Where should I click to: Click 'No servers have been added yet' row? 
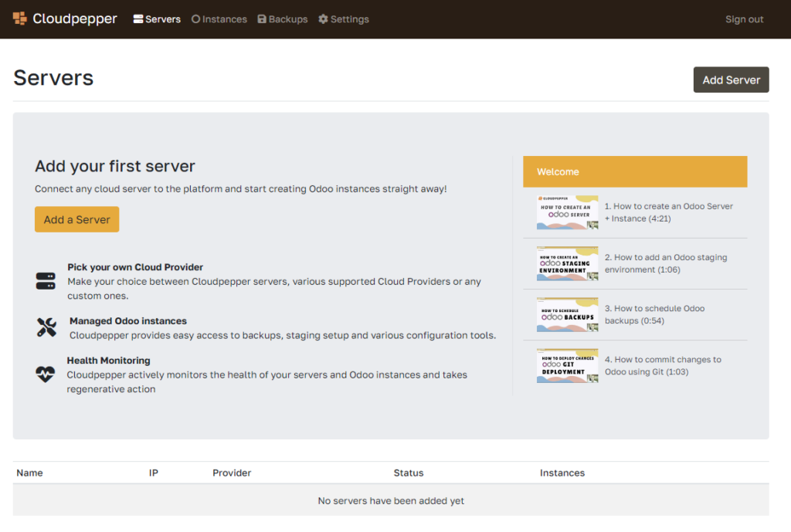click(391, 500)
